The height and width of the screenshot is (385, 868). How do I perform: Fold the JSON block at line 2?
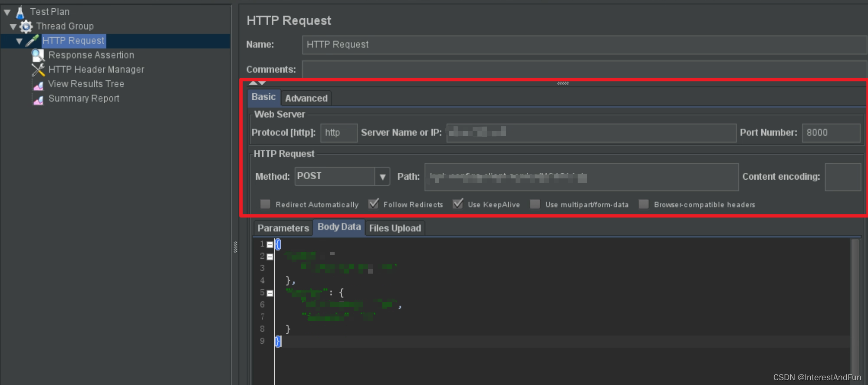coord(270,257)
